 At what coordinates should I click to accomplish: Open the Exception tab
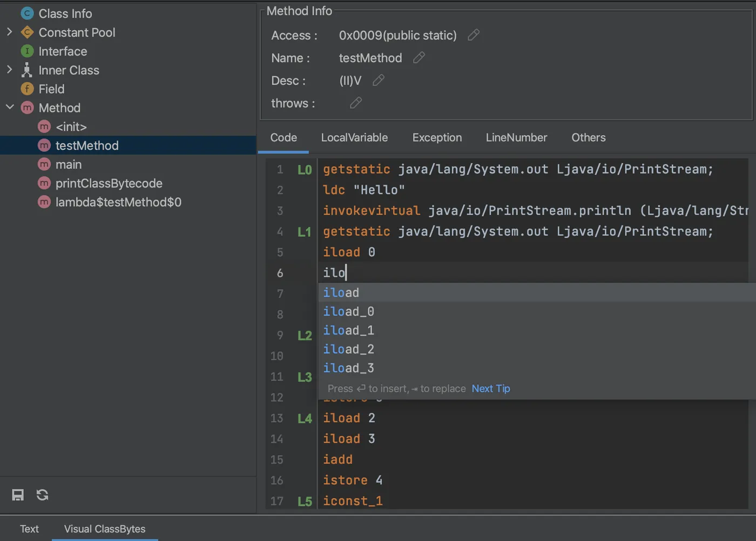coord(437,138)
